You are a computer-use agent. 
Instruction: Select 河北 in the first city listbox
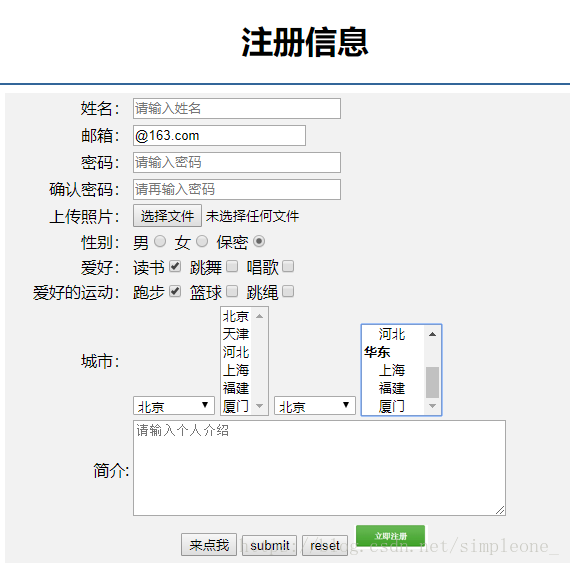pos(236,352)
